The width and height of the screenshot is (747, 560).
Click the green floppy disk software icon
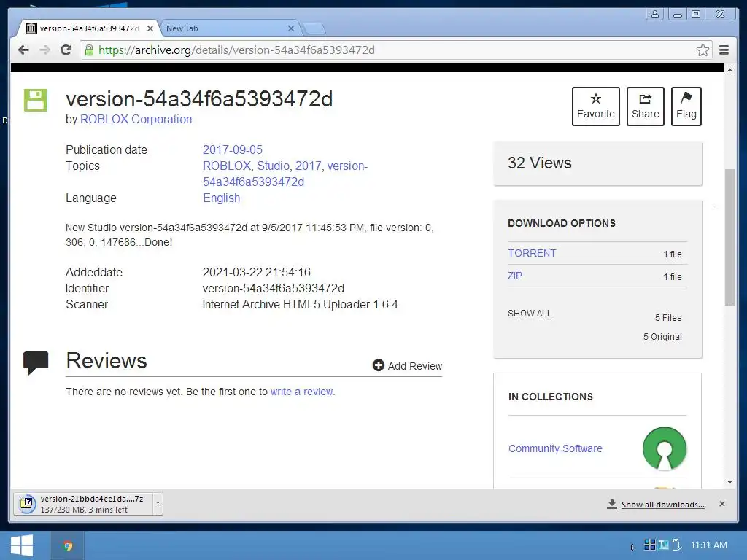tap(36, 100)
